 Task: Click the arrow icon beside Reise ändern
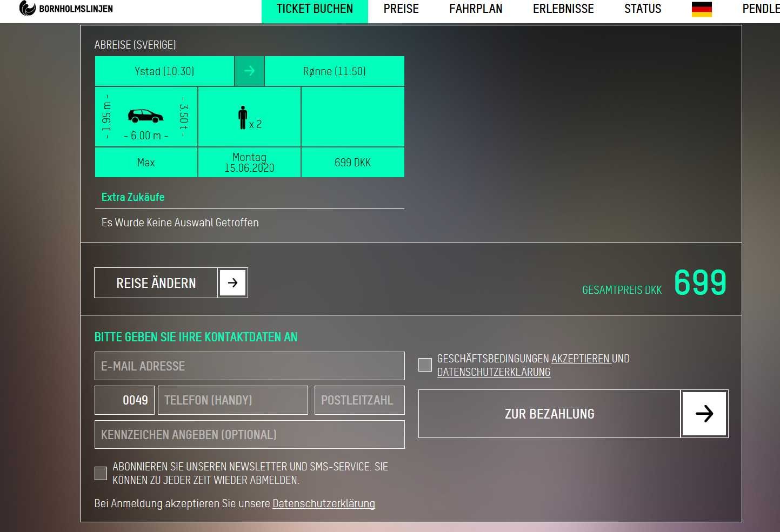(x=232, y=282)
